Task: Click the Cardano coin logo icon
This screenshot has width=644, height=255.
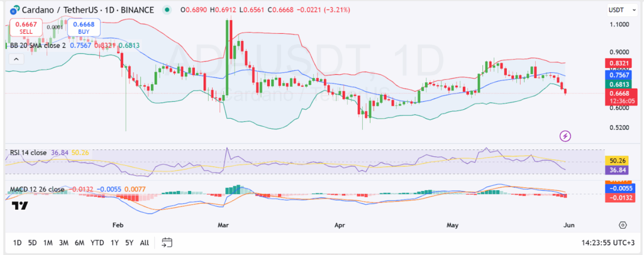Action: click(15, 9)
